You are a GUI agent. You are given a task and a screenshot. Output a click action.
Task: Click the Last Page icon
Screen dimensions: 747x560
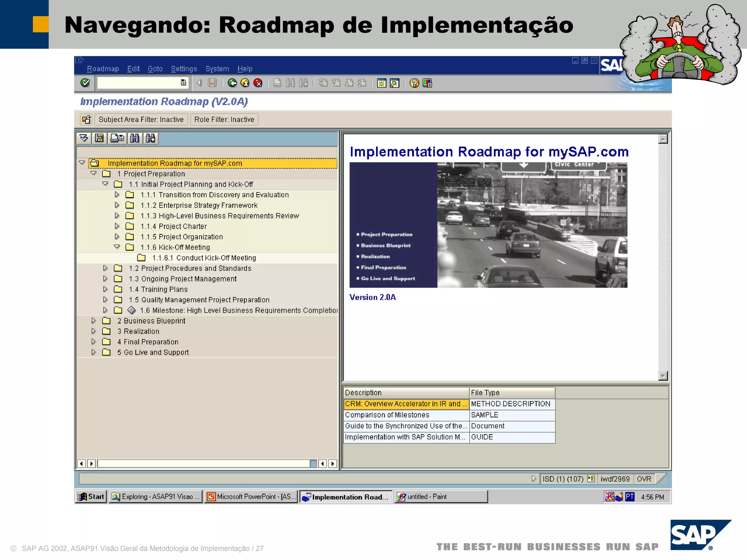pyautogui.click(x=362, y=83)
